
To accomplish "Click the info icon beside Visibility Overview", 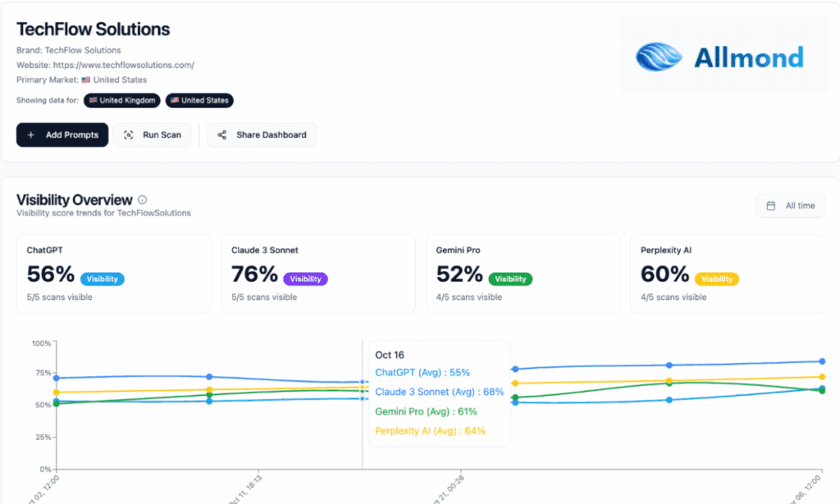I will click(142, 200).
